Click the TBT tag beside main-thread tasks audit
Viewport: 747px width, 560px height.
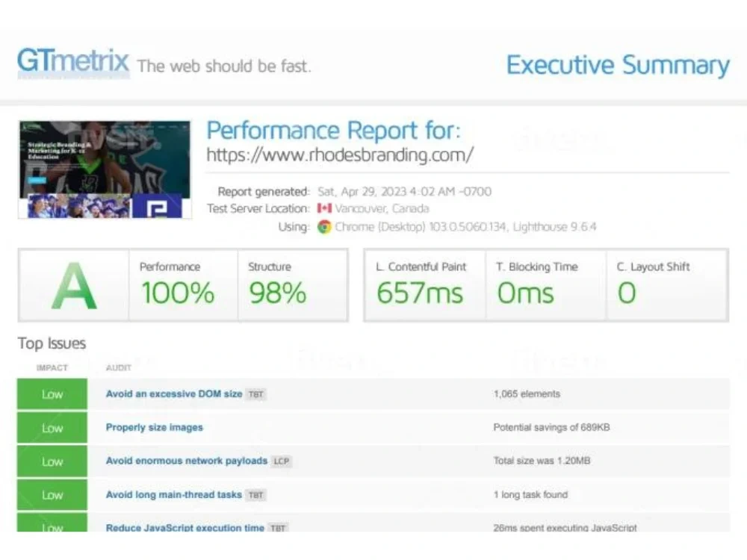pyautogui.click(x=255, y=495)
